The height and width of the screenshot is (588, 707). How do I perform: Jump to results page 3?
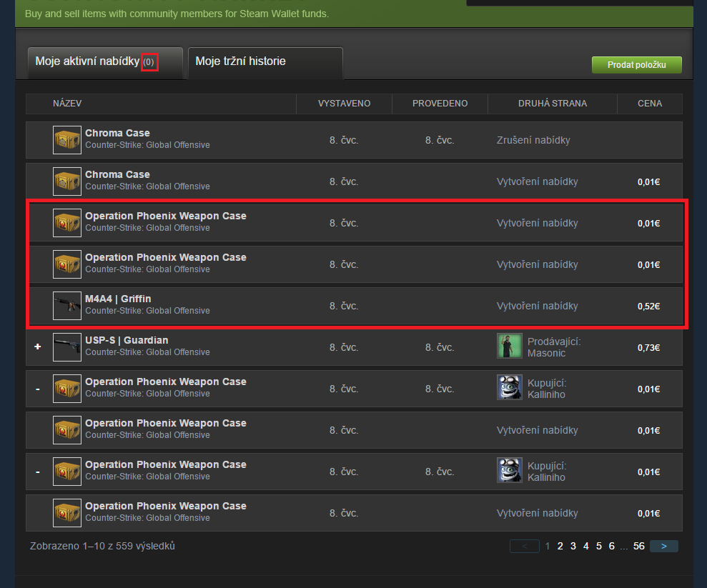pos(573,546)
